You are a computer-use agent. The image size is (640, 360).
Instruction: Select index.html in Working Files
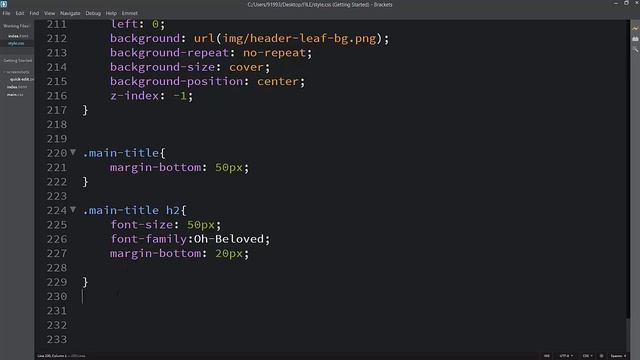tap(18, 36)
